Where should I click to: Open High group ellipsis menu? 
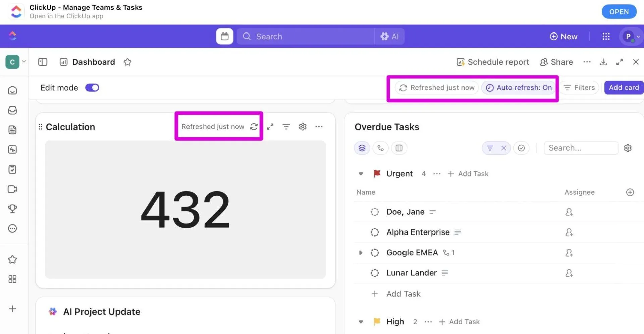(x=428, y=322)
